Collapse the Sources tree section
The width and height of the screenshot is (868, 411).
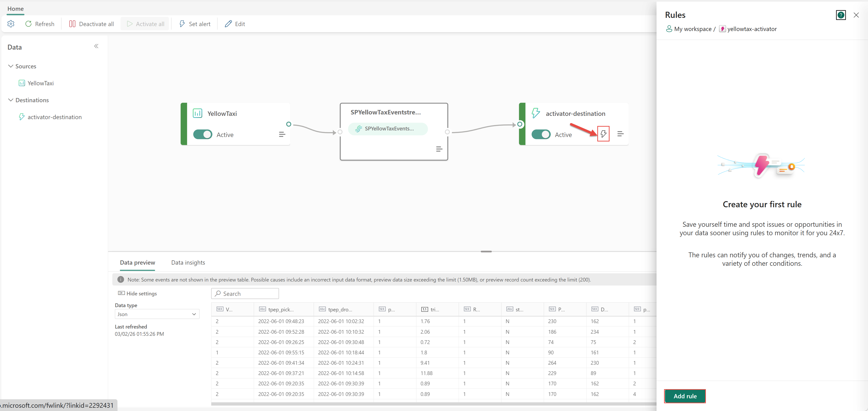pos(11,66)
